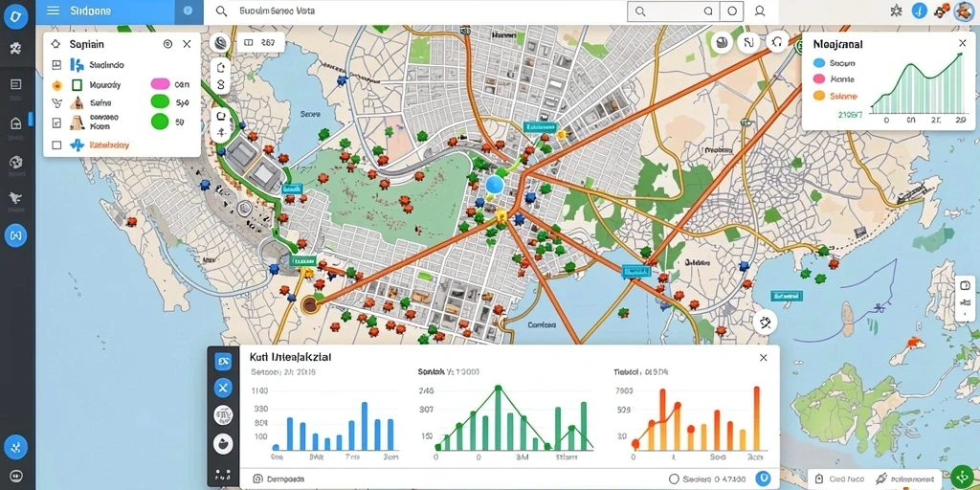Toggle the checked box in the fourth layer row
Screen dimensions: 980x490
click(56, 122)
